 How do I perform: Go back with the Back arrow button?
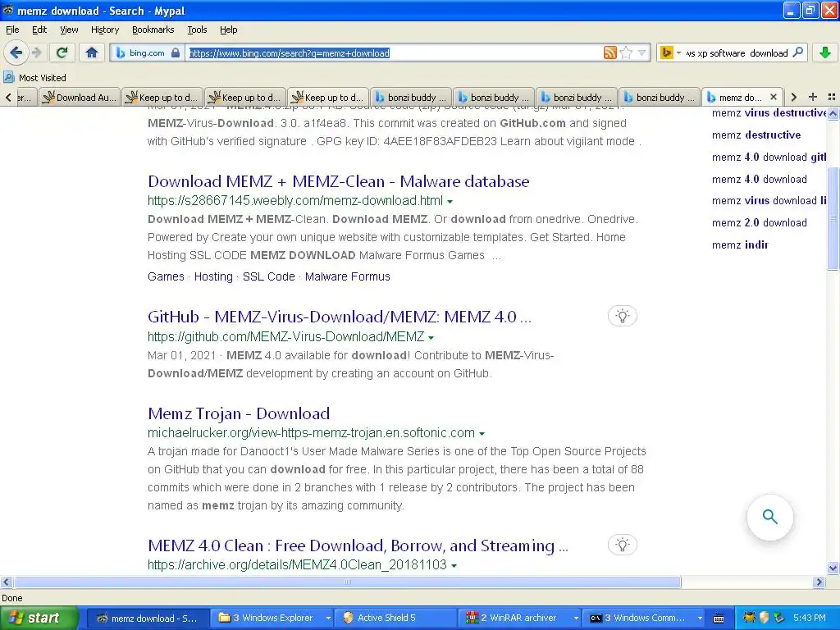16,52
